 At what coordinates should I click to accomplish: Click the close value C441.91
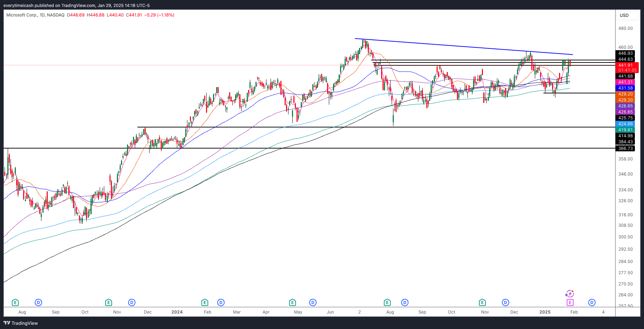tap(134, 15)
